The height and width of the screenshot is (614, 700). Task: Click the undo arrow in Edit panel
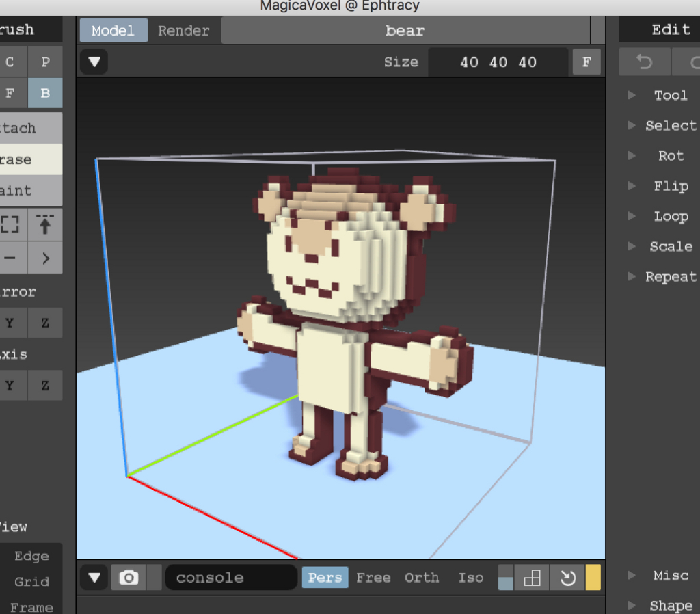[x=644, y=62]
